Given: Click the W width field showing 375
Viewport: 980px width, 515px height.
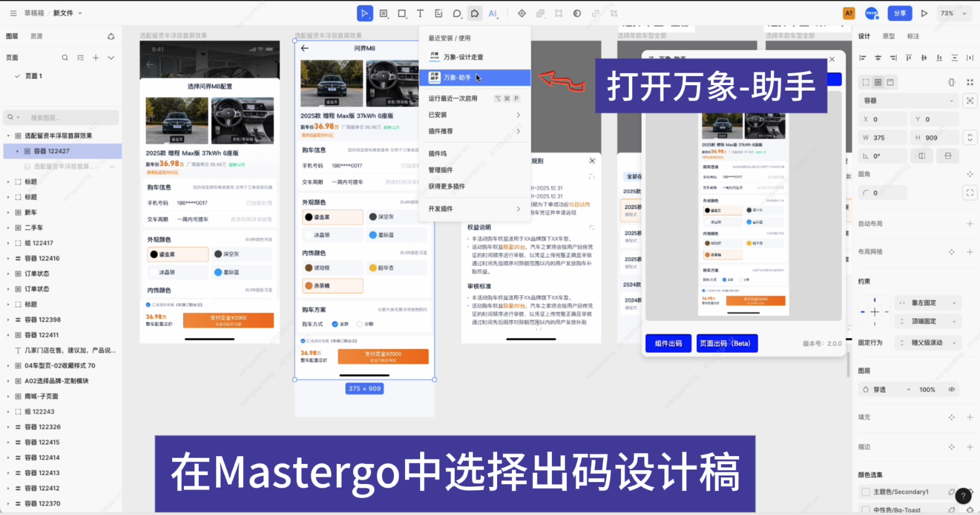Looking at the screenshot, I should click(x=884, y=137).
